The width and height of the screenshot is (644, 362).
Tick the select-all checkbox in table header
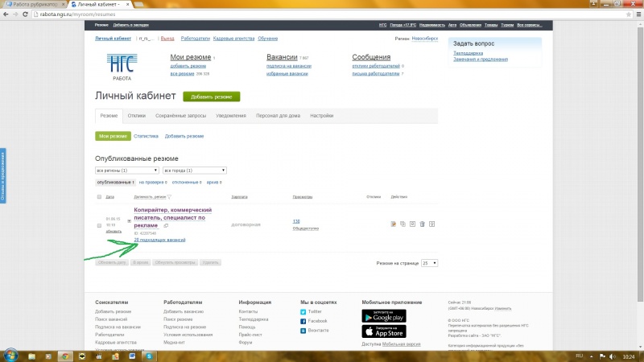click(x=99, y=196)
